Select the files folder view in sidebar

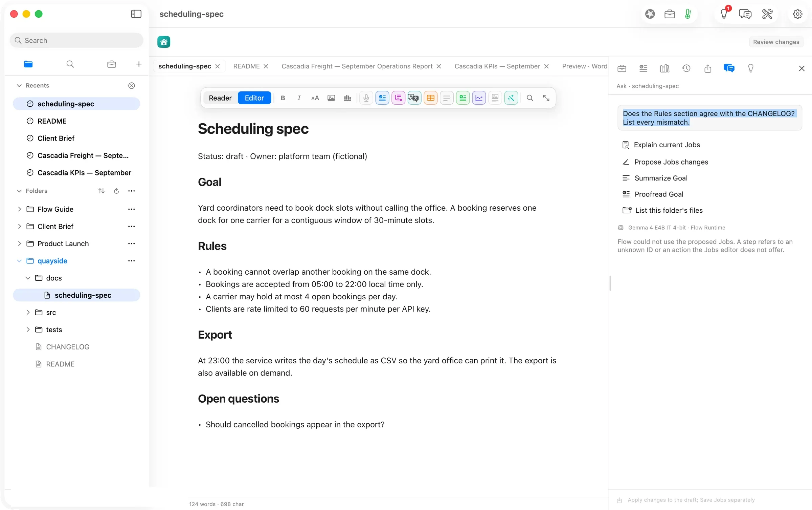pos(28,64)
